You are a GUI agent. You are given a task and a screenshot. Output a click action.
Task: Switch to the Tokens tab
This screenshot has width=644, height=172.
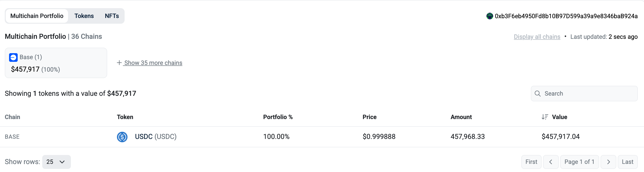pyautogui.click(x=84, y=16)
